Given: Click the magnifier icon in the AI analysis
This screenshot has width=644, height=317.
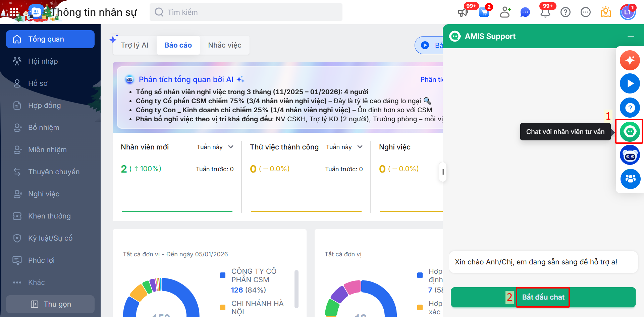Looking at the screenshot, I should click(427, 101).
